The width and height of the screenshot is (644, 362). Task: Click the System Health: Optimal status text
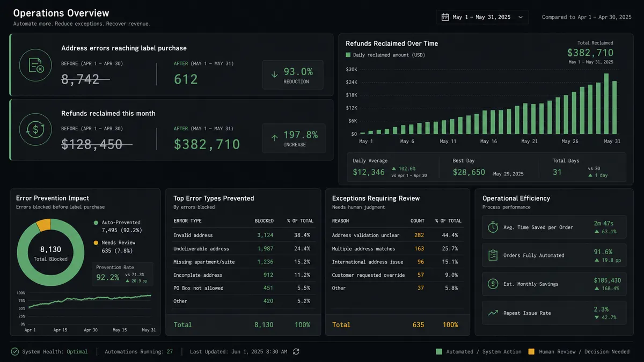(55, 352)
